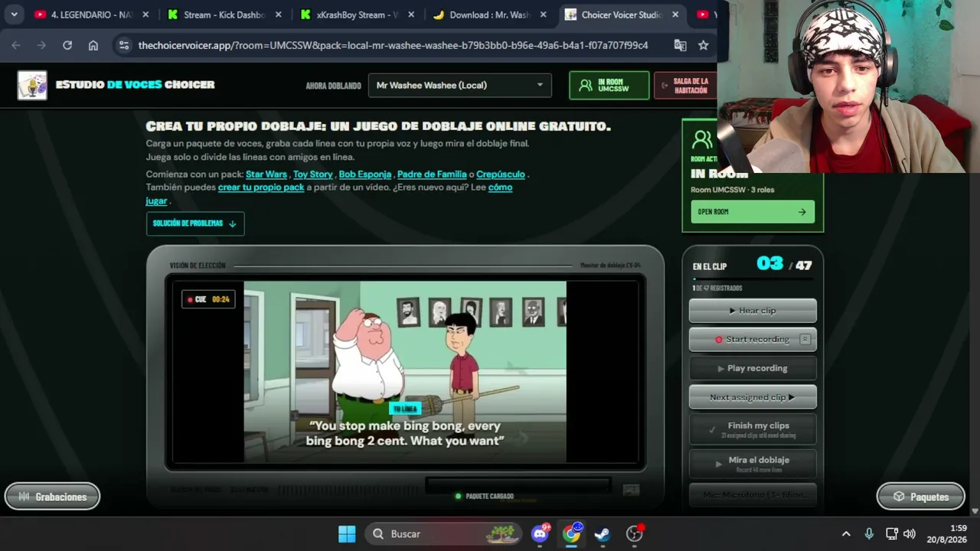Screen dimensions: 980x551
Task: Click the Family Guy clip video preview
Action: tap(405, 372)
